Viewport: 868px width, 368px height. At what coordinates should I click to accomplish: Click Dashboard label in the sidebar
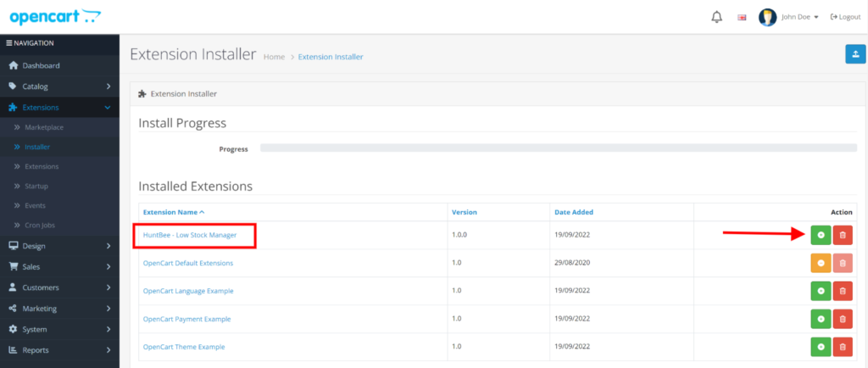[x=41, y=65]
